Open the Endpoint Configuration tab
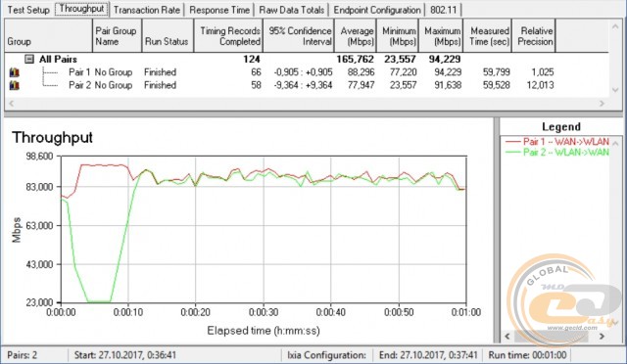 click(x=377, y=10)
